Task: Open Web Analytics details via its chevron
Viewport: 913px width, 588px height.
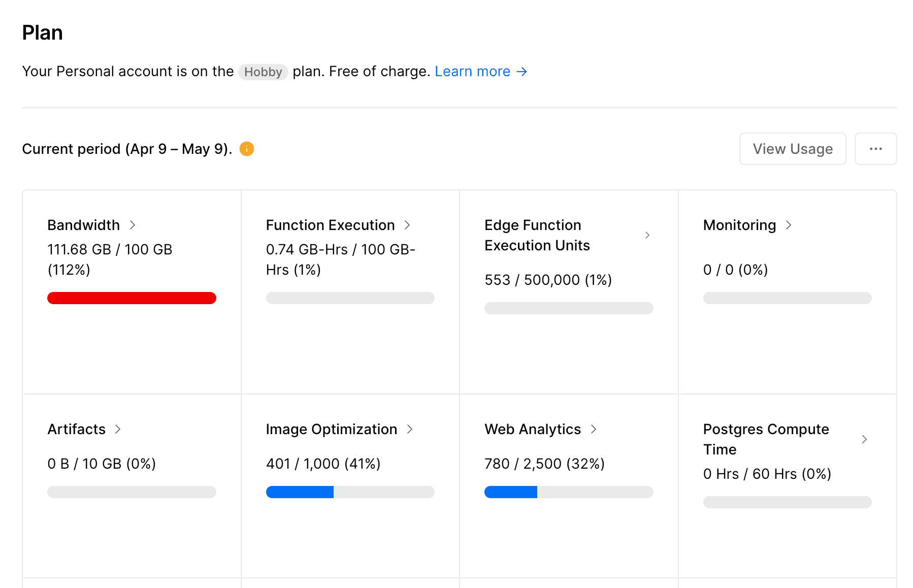Action: point(594,429)
